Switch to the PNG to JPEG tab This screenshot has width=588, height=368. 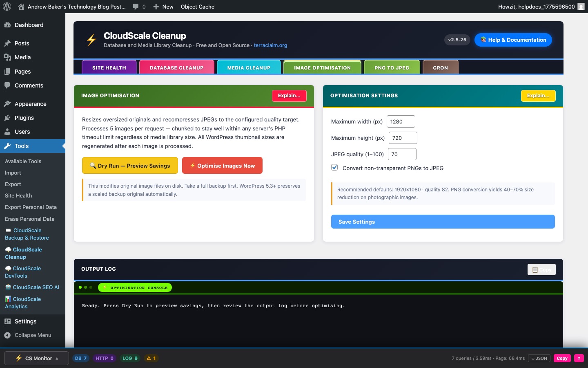tap(392, 67)
